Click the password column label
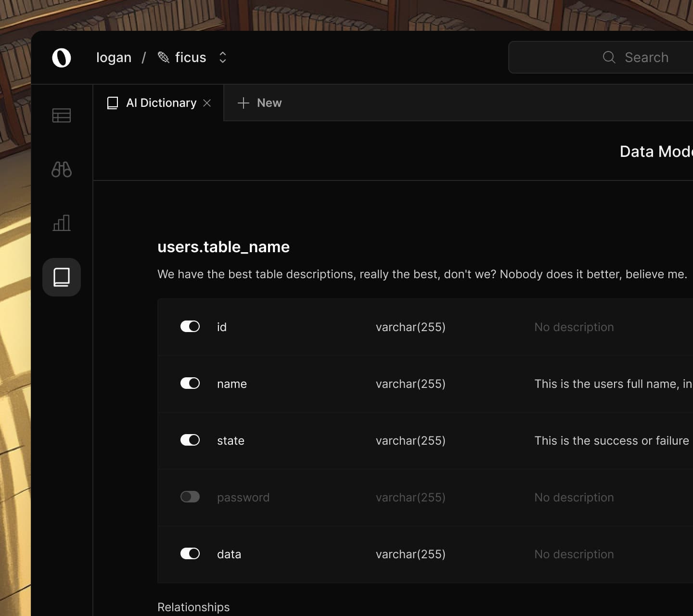Viewport: 693px width, 616px height. coord(243,498)
